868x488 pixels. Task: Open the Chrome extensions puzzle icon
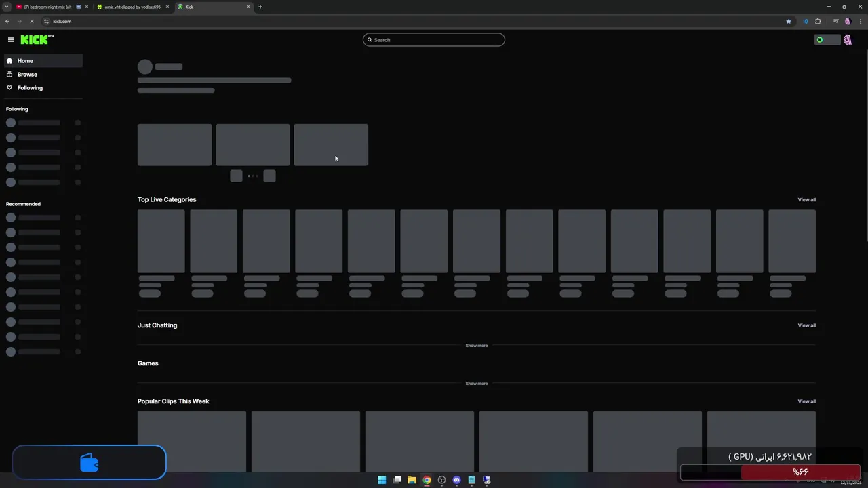818,22
